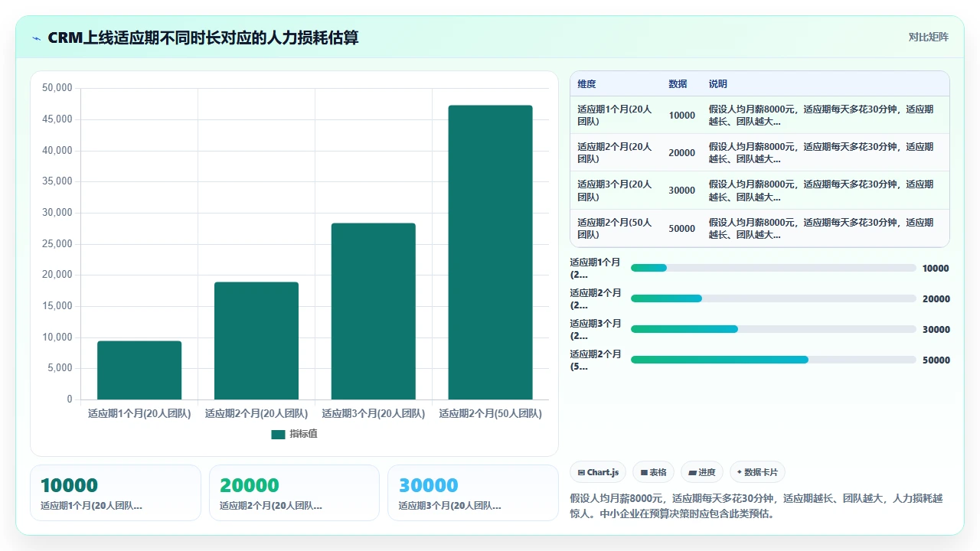Click the 10000 value in the table
980x551 pixels.
(682, 116)
